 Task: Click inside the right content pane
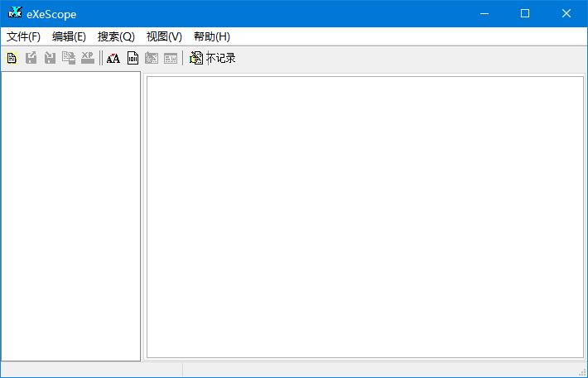(x=365, y=218)
